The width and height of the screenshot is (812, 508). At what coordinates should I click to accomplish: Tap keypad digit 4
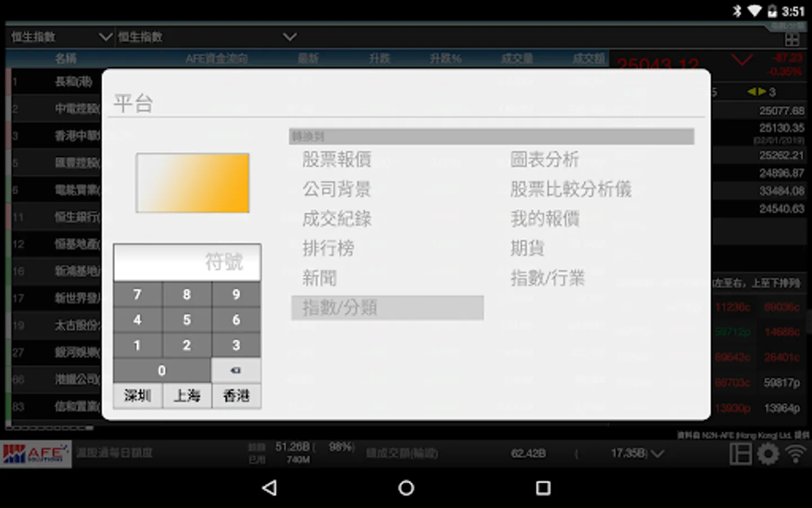tap(138, 320)
